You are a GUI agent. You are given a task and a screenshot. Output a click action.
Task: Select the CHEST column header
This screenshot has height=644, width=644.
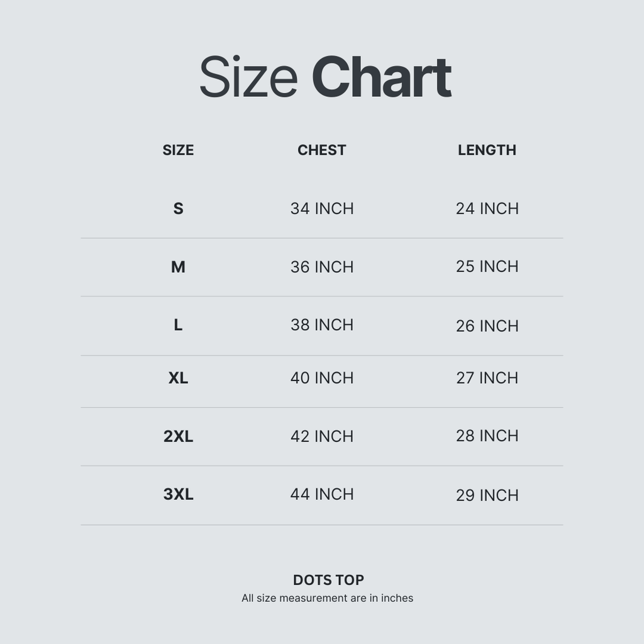[321, 150]
